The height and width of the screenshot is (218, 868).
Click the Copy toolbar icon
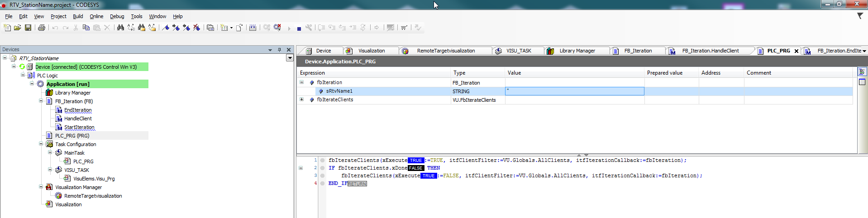(86, 28)
